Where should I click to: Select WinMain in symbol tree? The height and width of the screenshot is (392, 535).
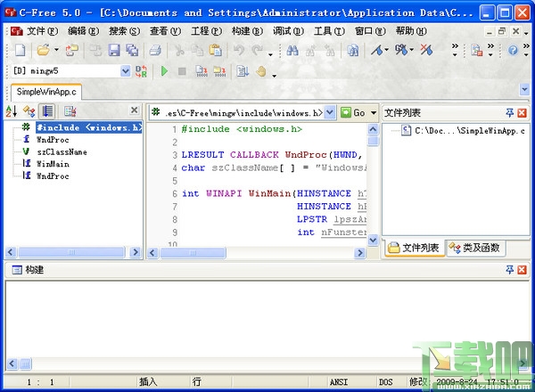tap(53, 164)
